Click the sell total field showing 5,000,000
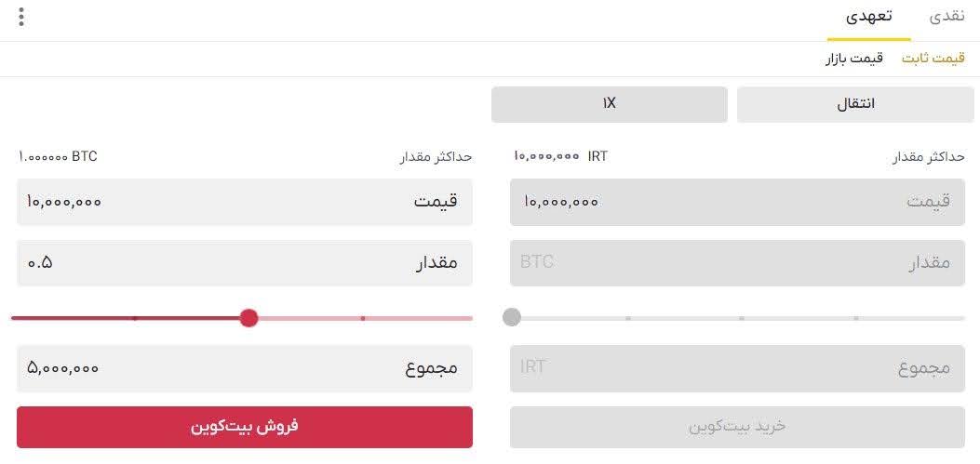 pyautogui.click(x=244, y=368)
